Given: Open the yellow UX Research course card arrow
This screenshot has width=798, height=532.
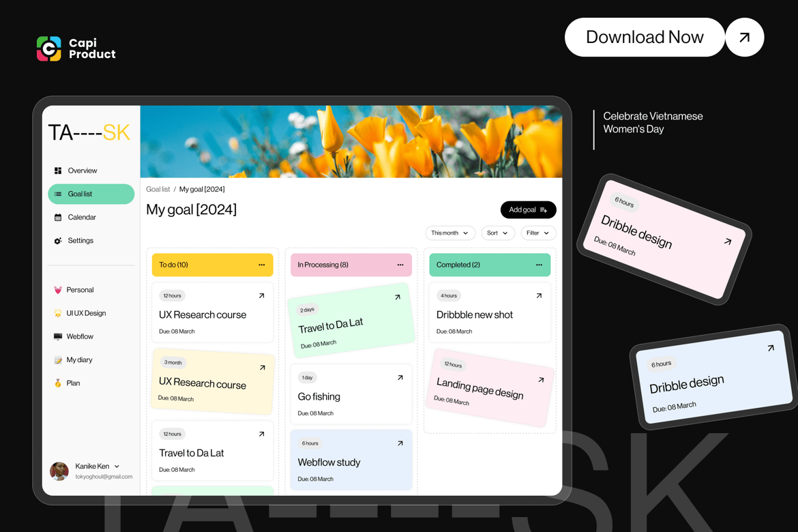Looking at the screenshot, I should 263,368.
